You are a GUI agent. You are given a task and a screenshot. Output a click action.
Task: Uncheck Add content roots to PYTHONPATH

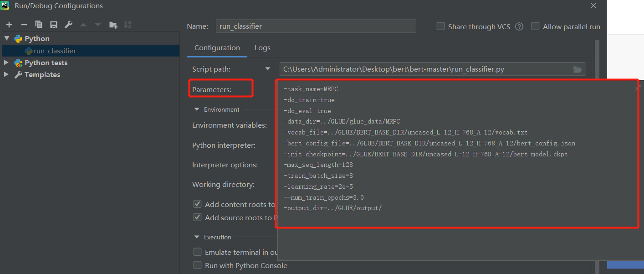(x=197, y=204)
